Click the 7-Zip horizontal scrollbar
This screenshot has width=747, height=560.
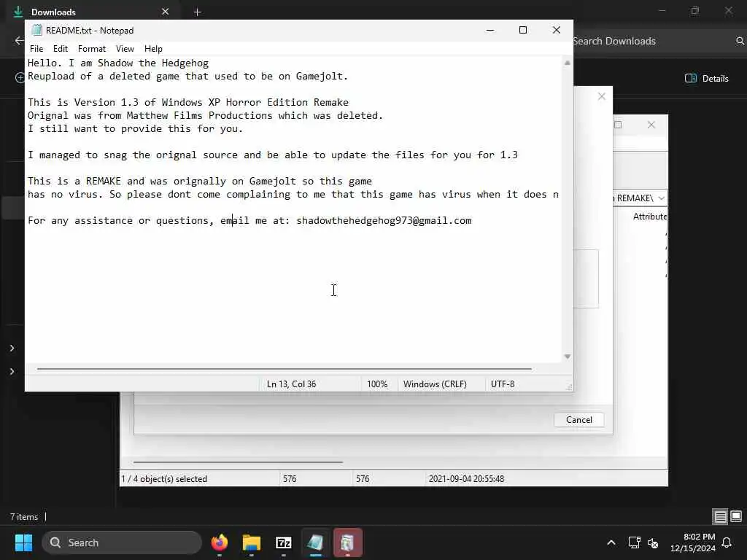(x=238, y=462)
